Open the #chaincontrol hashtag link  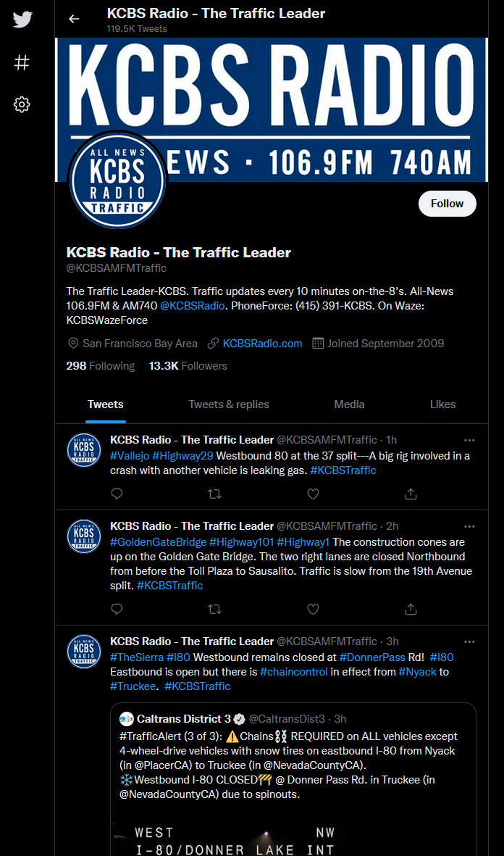(293, 671)
